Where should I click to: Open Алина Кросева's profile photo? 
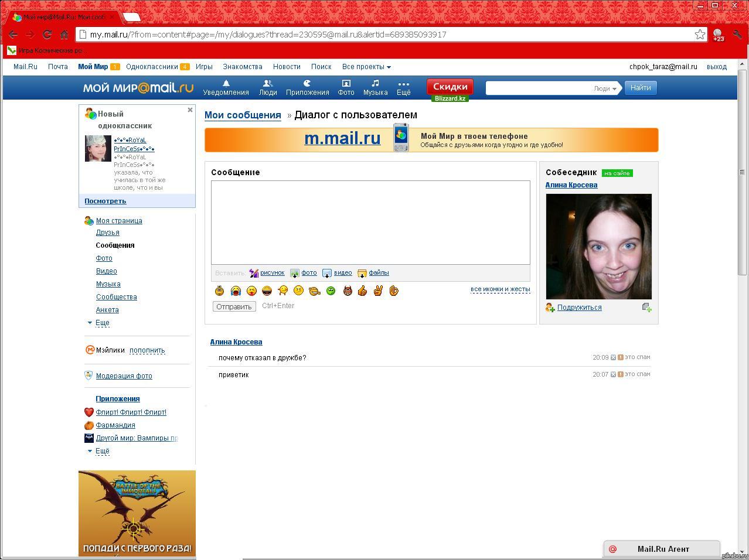coord(598,247)
